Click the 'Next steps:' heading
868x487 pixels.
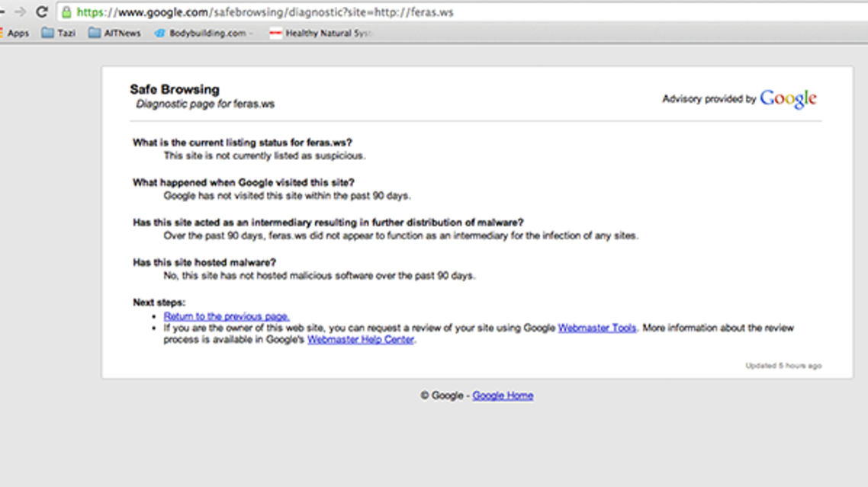click(159, 302)
